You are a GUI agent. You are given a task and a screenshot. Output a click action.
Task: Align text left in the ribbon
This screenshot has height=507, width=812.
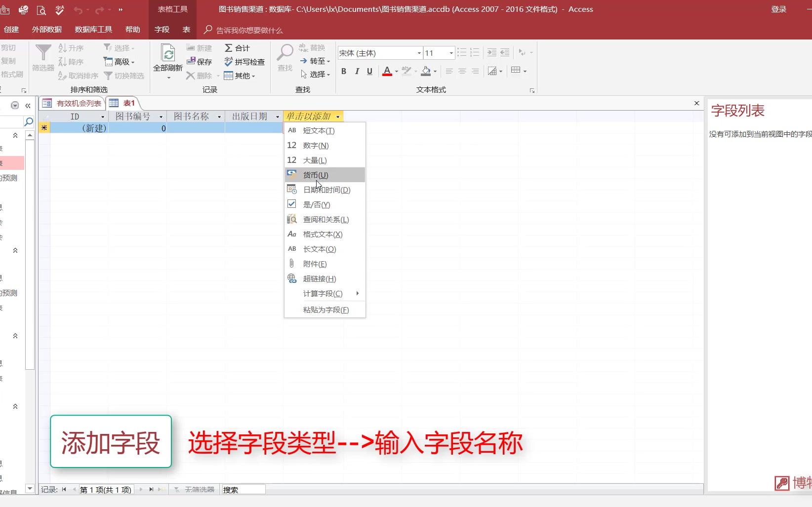(449, 71)
